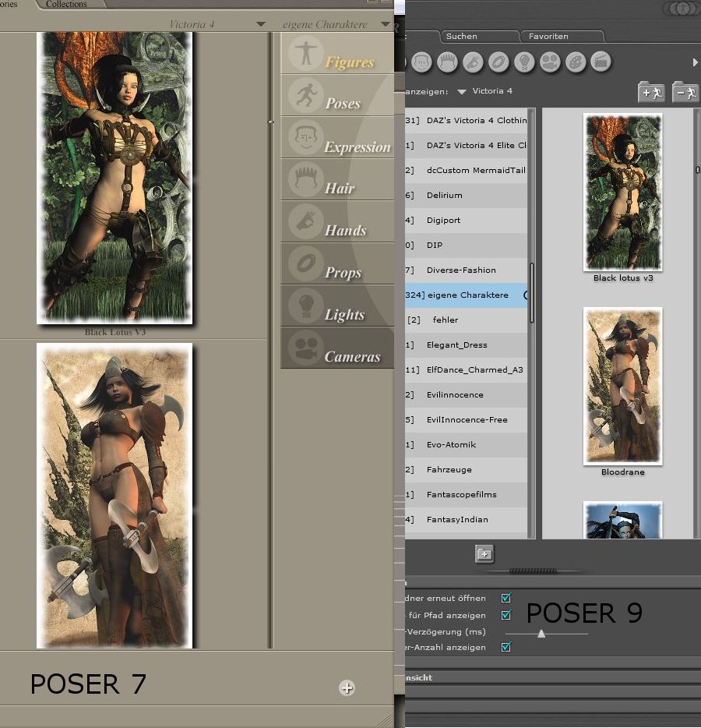Select the Diverse-Fashion folder in the list

(x=461, y=270)
